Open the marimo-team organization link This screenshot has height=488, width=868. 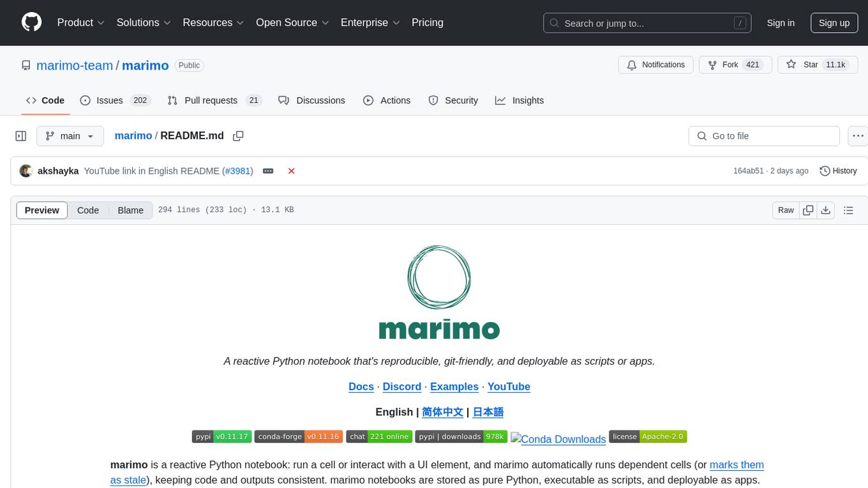(x=75, y=65)
